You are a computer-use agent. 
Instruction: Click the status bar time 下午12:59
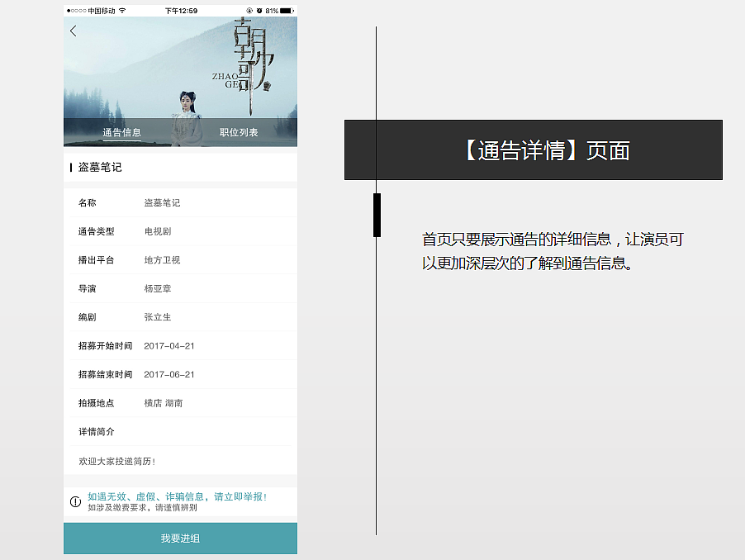coord(181,11)
